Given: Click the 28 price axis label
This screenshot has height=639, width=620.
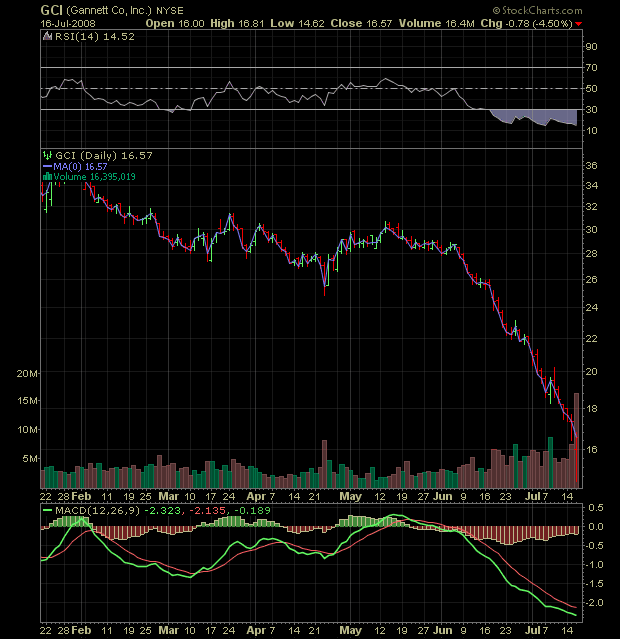Looking at the screenshot, I should pyautogui.click(x=591, y=253).
